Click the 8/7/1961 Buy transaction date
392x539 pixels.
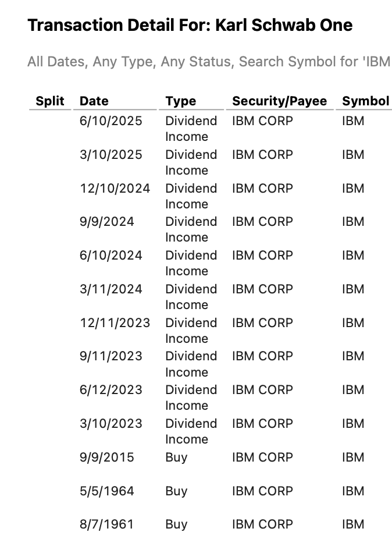(106, 524)
